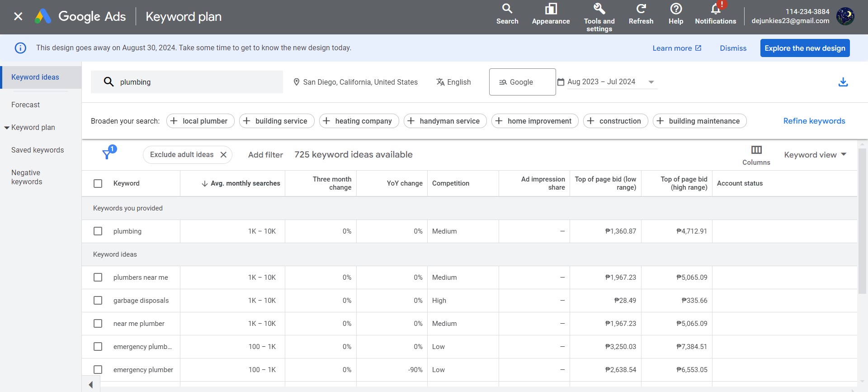Open the Help question mark icon
Image resolution: width=868 pixels, height=392 pixels.
click(675, 9)
